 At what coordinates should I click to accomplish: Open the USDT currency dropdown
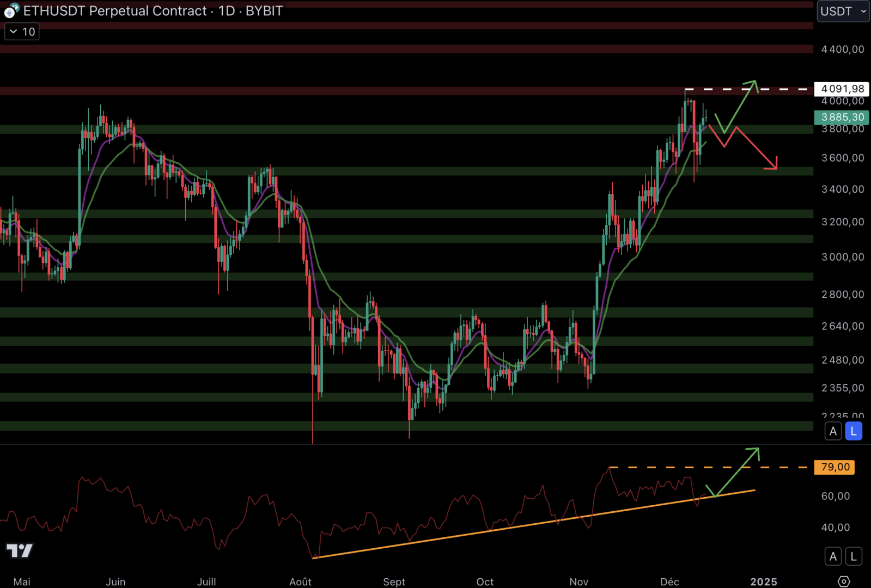(x=842, y=11)
